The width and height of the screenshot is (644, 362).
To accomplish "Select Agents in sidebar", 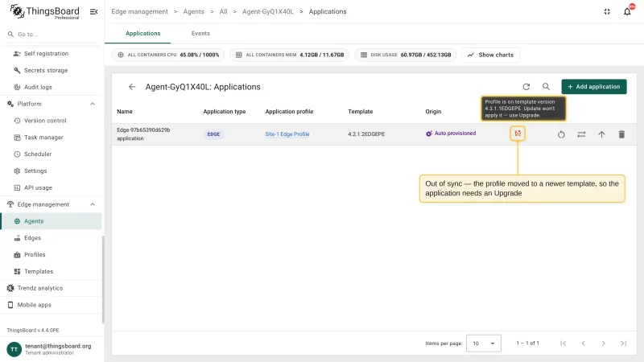I will pos(51,221).
